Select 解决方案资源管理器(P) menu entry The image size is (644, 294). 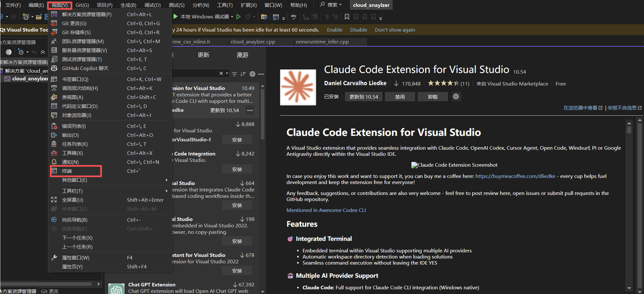(x=110, y=14)
